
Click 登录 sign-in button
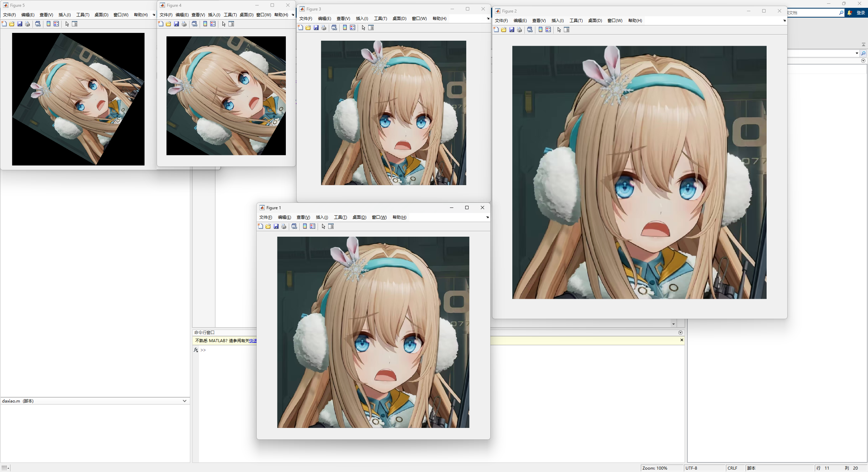[861, 13]
